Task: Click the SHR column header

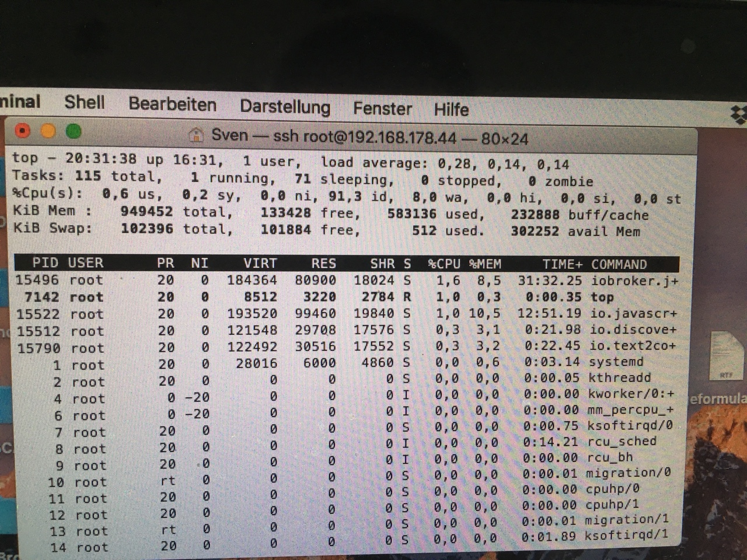Action: pyautogui.click(x=383, y=264)
